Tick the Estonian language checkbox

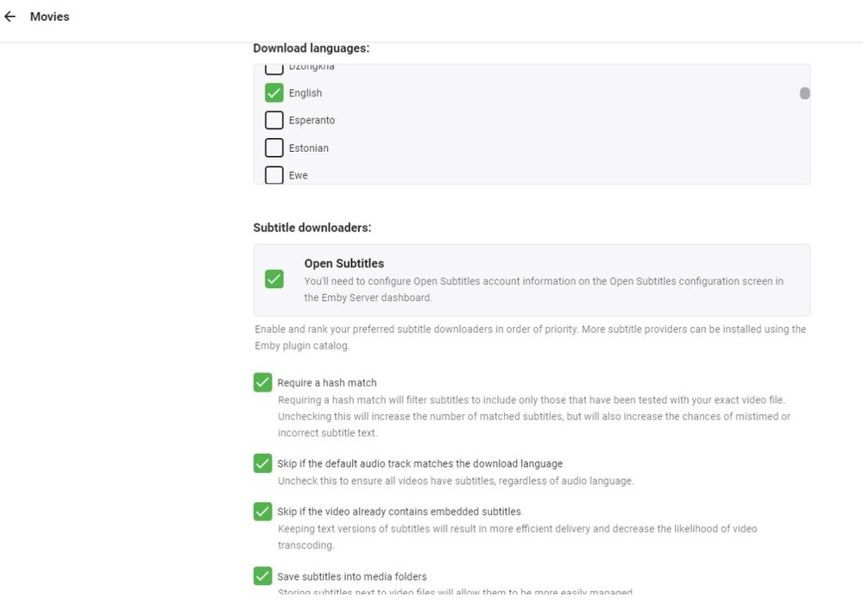click(x=274, y=148)
